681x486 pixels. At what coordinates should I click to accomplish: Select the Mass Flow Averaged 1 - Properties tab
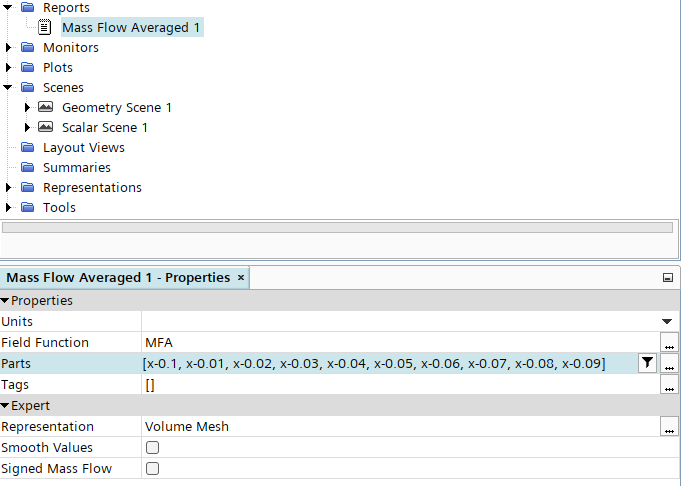click(118, 277)
